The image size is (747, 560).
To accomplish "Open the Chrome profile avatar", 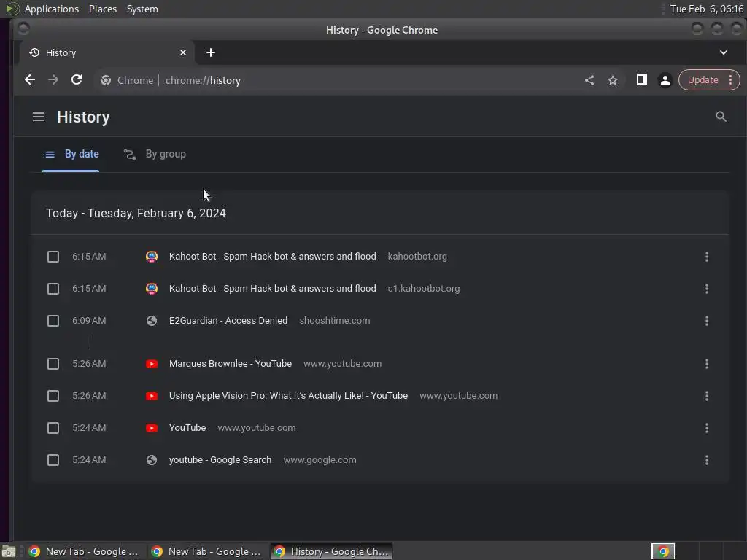I will [x=665, y=80].
